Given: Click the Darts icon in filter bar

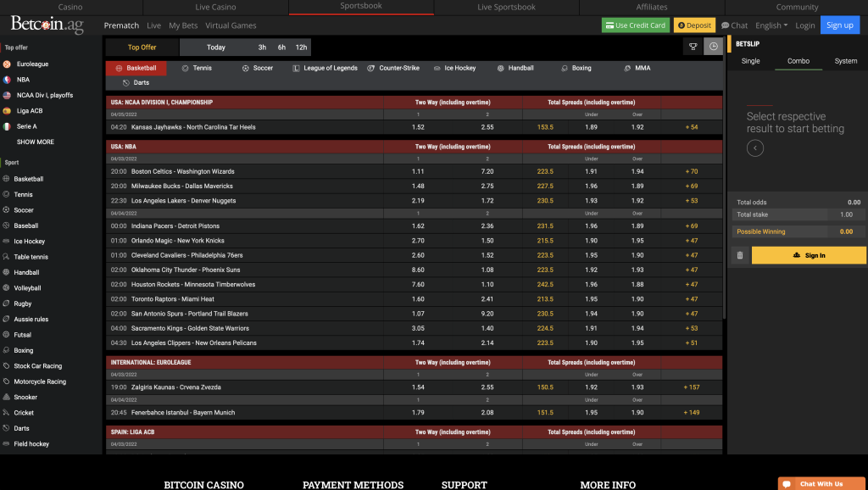Looking at the screenshot, I should point(126,82).
